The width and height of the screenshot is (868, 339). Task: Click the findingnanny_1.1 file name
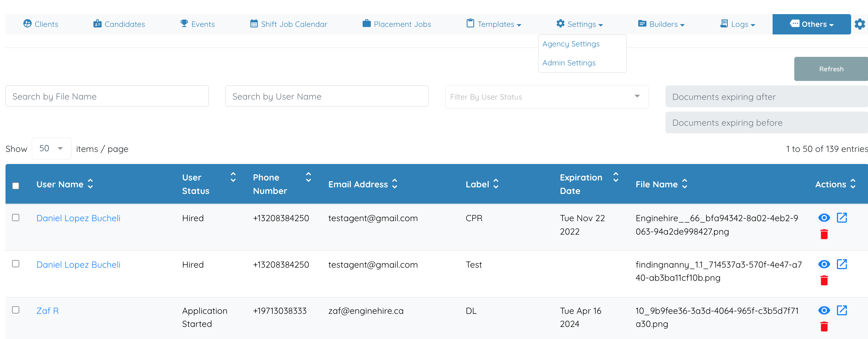click(x=719, y=271)
